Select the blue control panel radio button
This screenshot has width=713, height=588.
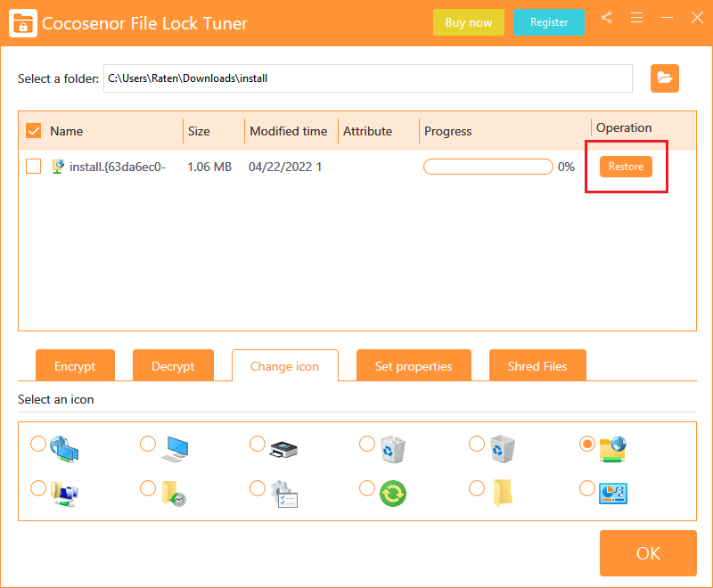click(587, 488)
